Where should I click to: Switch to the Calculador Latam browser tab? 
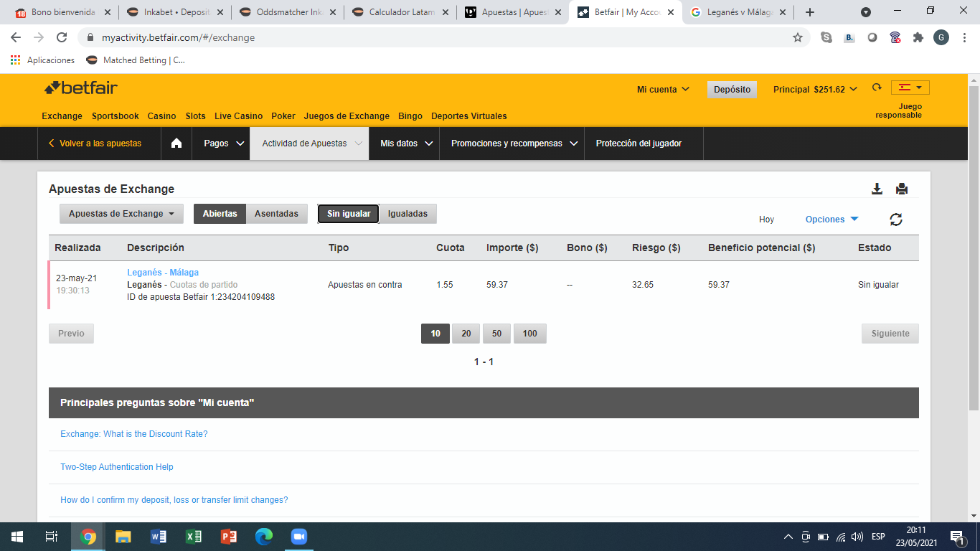click(399, 12)
